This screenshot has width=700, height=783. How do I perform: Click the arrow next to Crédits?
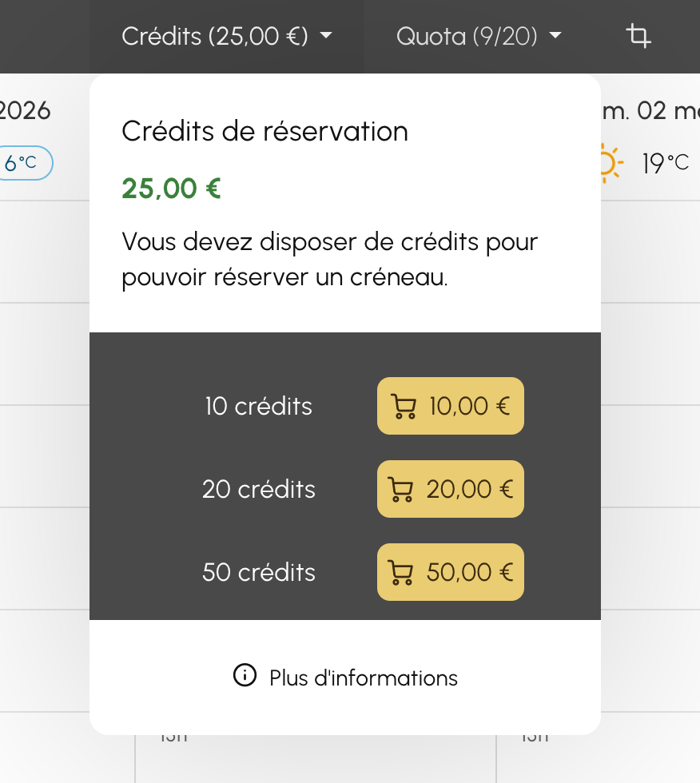[325, 36]
